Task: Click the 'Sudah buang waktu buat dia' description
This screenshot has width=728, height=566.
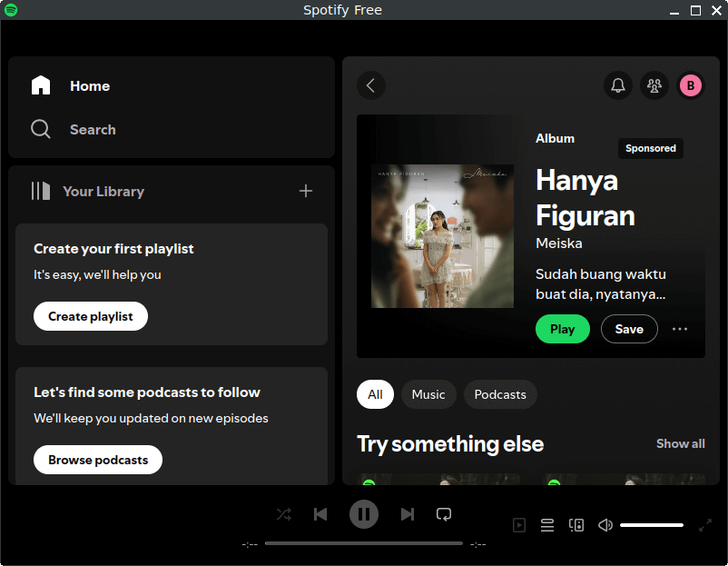Action: (601, 284)
